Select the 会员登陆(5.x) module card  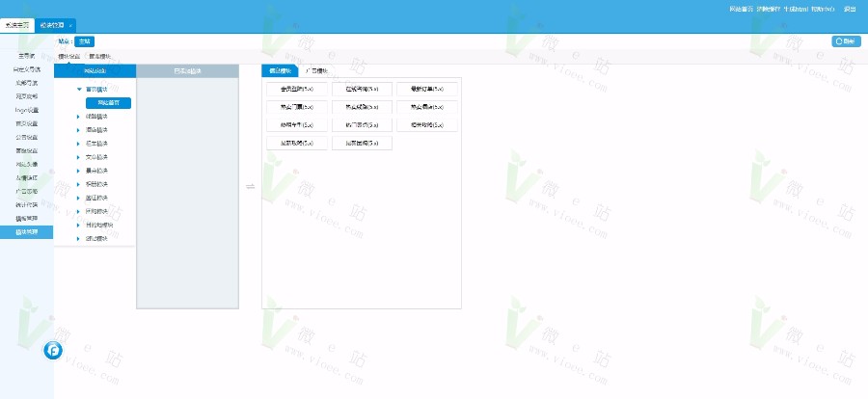coord(297,89)
